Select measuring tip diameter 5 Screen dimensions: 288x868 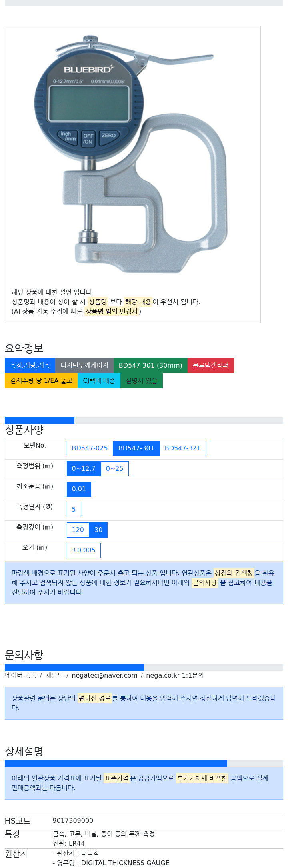74,510
